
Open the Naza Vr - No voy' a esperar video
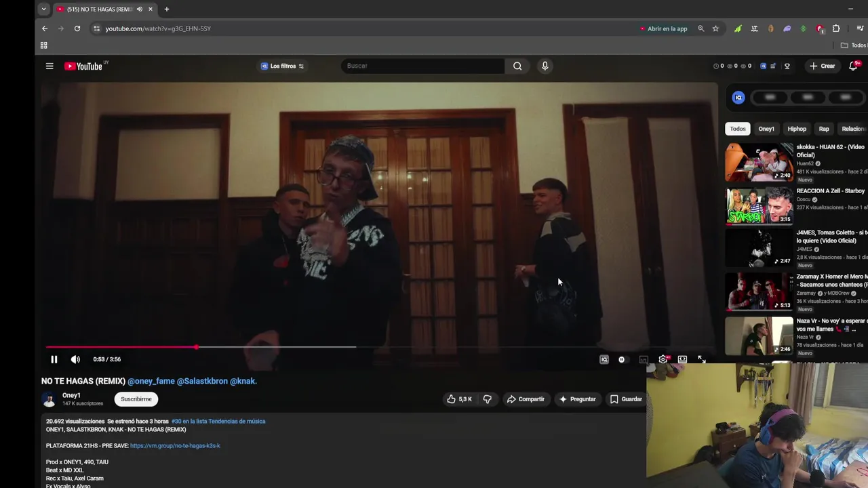click(x=759, y=335)
